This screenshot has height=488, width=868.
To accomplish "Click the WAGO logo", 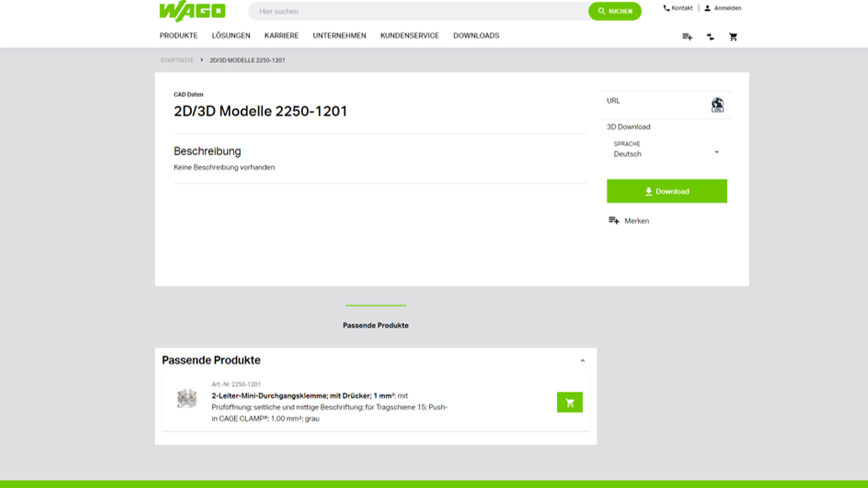I will pyautogui.click(x=192, y=11).
